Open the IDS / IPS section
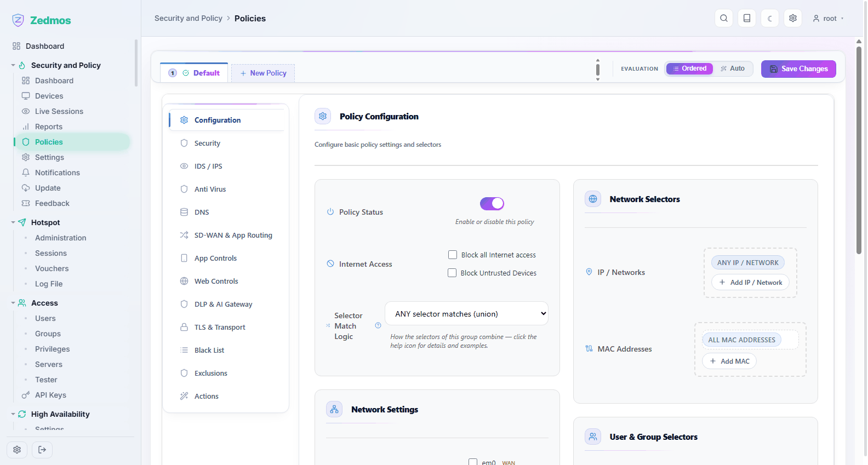Screen dimensions: 868x465 [x=226, y=166]
